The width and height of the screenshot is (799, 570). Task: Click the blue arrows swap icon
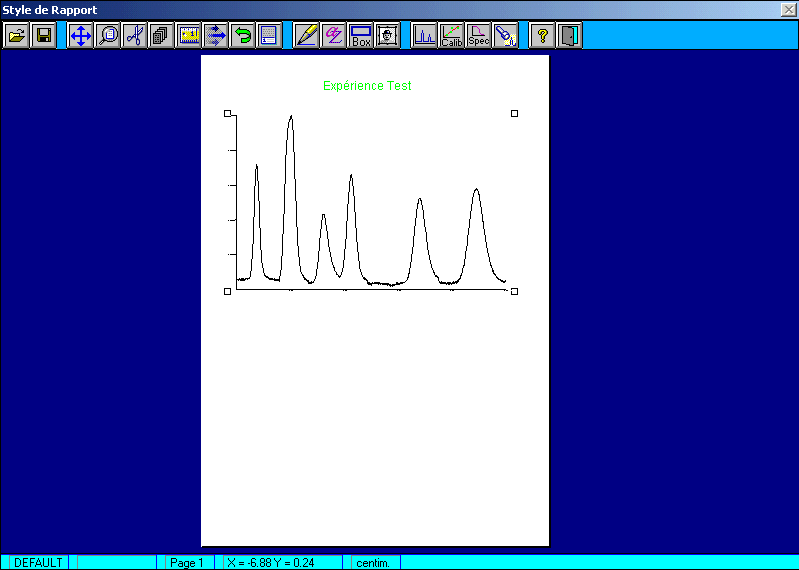216,36
